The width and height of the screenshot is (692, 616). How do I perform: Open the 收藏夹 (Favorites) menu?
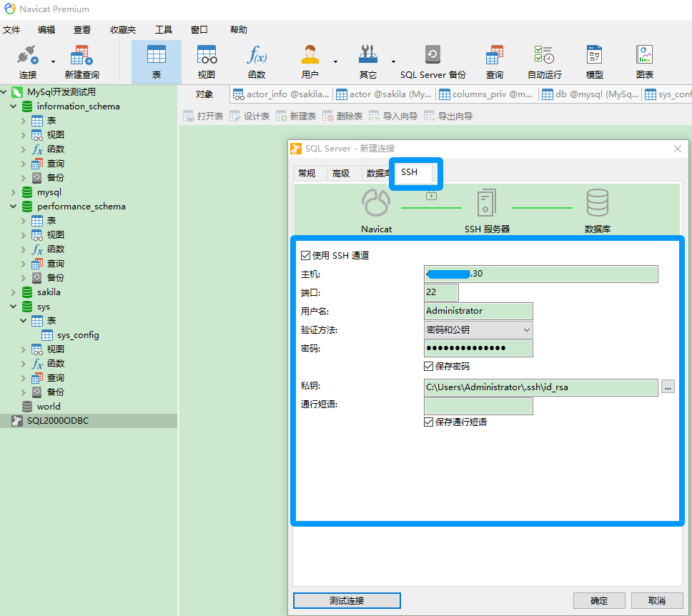pos(123,29)
